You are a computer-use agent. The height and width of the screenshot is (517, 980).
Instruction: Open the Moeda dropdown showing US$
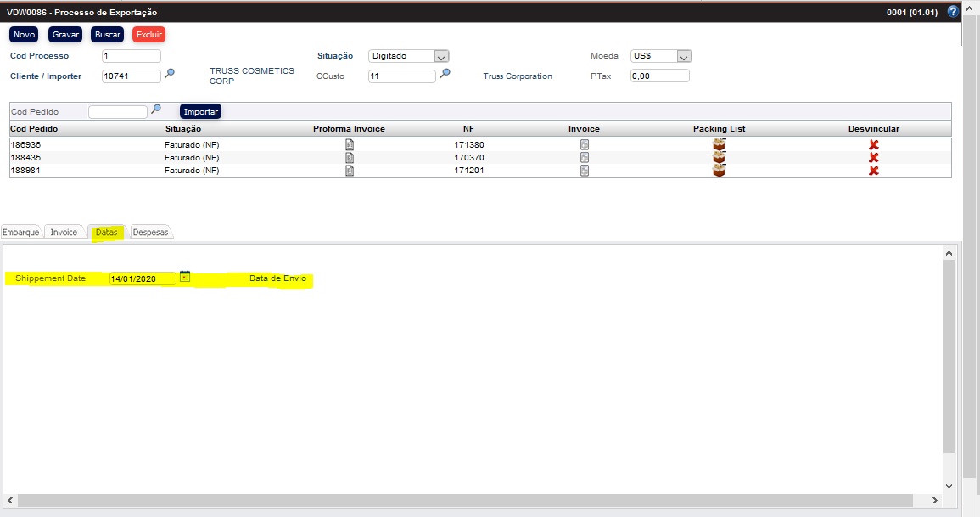[685, 55]
